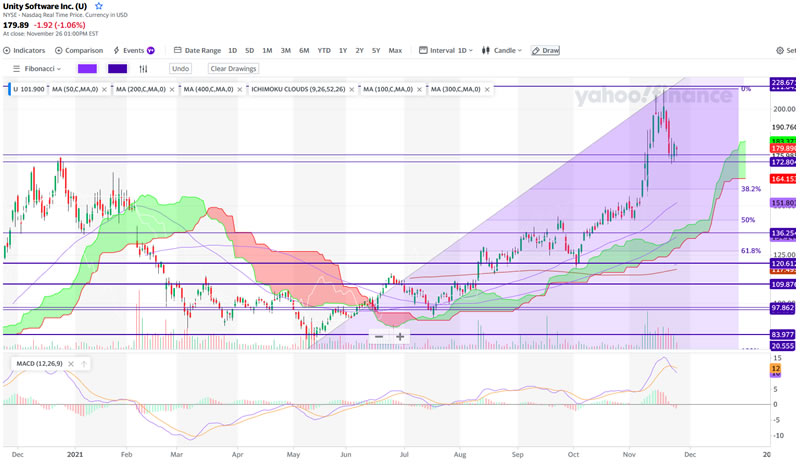Click the 228.67 Fibonacci price label
The image size is (800, 467).
[x=783, y=82]
